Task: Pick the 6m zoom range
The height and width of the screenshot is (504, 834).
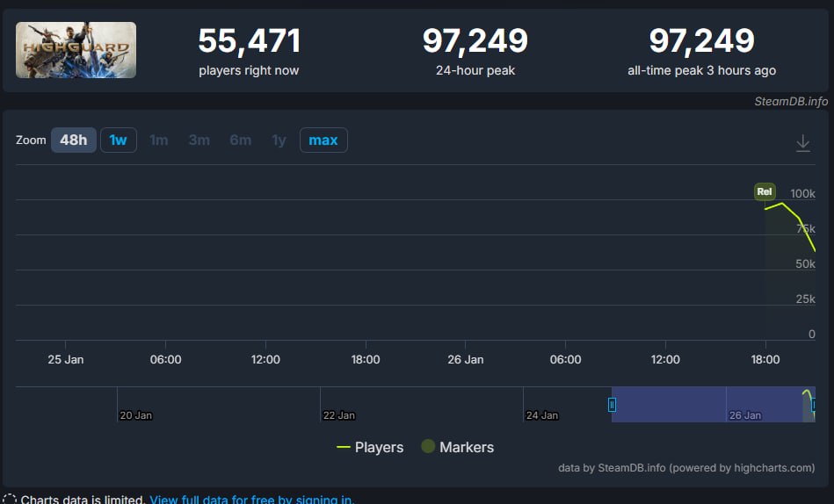Action: click(240, 140)
